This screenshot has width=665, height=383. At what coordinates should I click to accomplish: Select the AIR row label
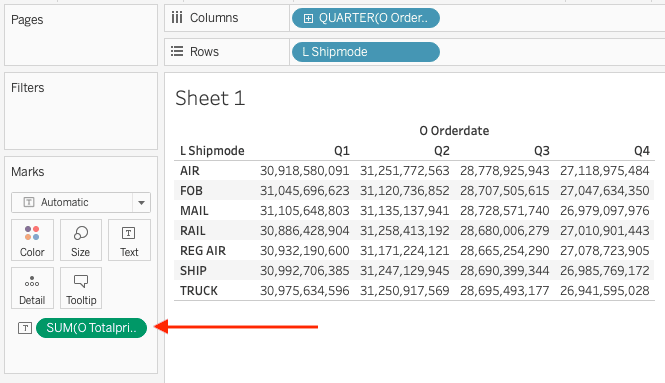coord(190,171)
